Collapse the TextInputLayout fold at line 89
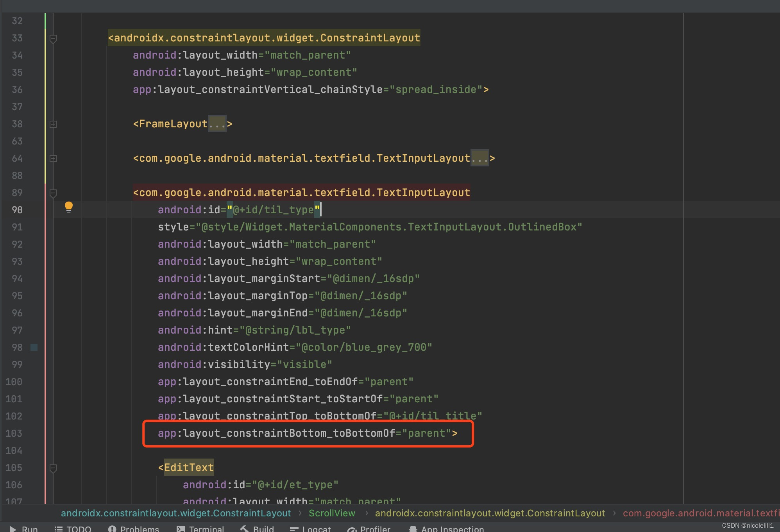 tap(53, 193)
